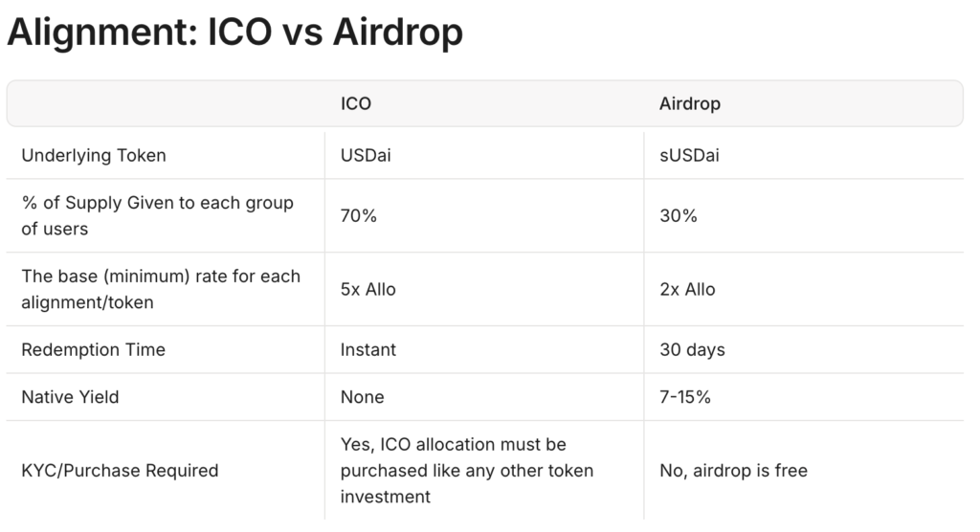This screenshot has width=980, height=532.
Task: Click the 2x Allo cell
Action: tap(687, 289)
